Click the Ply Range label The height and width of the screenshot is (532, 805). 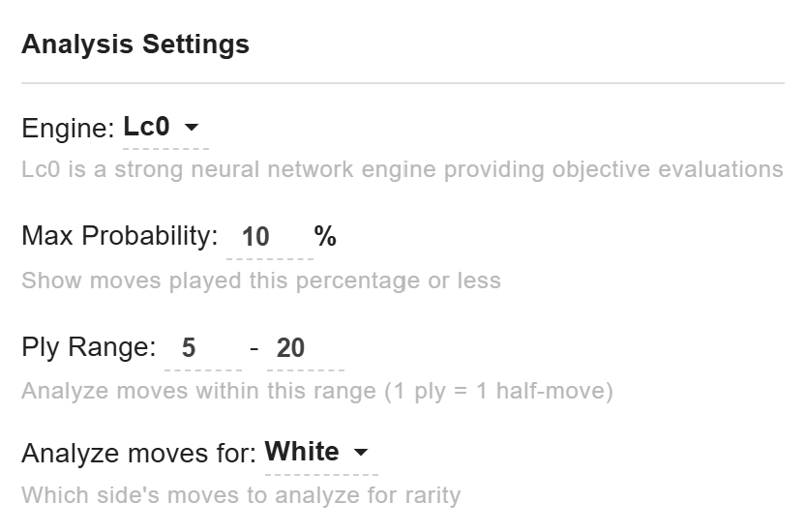pyautogui.click(x=88, y=348)
